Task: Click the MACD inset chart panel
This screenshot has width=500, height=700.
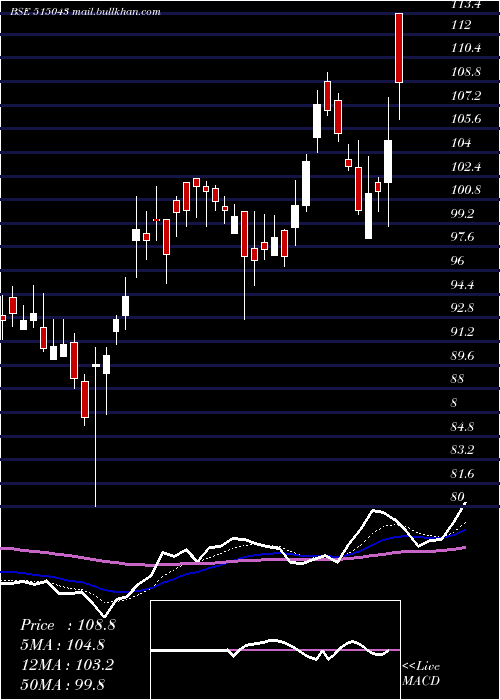Action: (275, 650)
